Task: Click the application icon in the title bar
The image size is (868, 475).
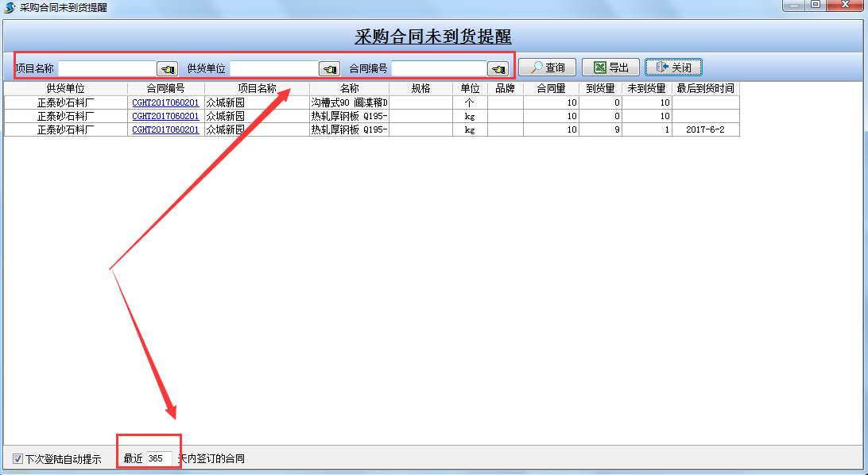Action: pos(9,7)
